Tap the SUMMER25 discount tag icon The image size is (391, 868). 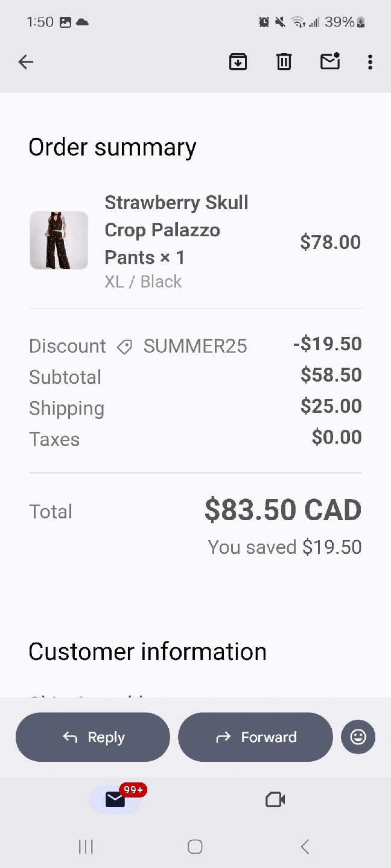click(124, 347)
